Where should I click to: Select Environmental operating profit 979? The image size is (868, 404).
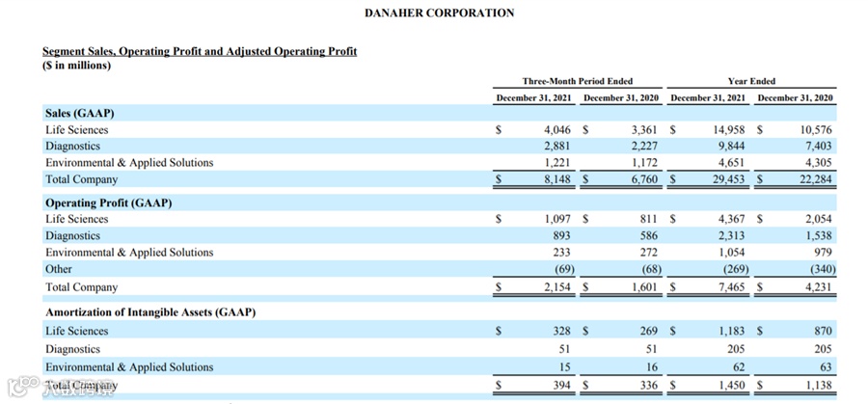823,253
